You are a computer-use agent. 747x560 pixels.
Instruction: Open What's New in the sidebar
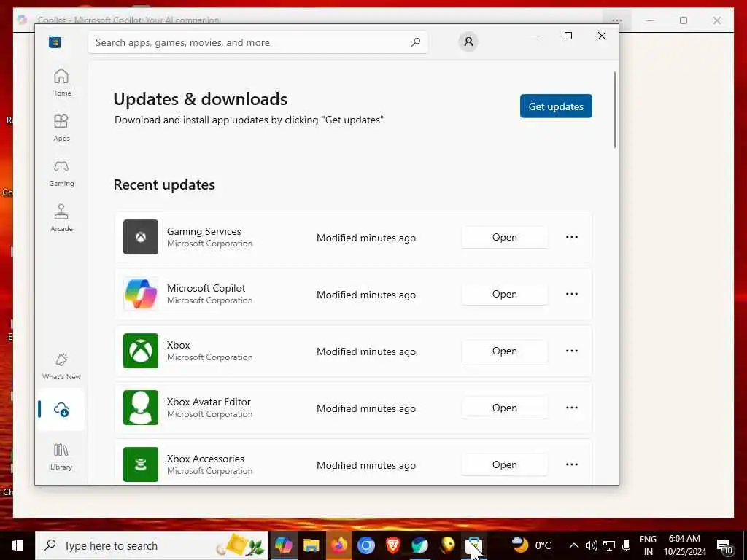tap(61, 366)
